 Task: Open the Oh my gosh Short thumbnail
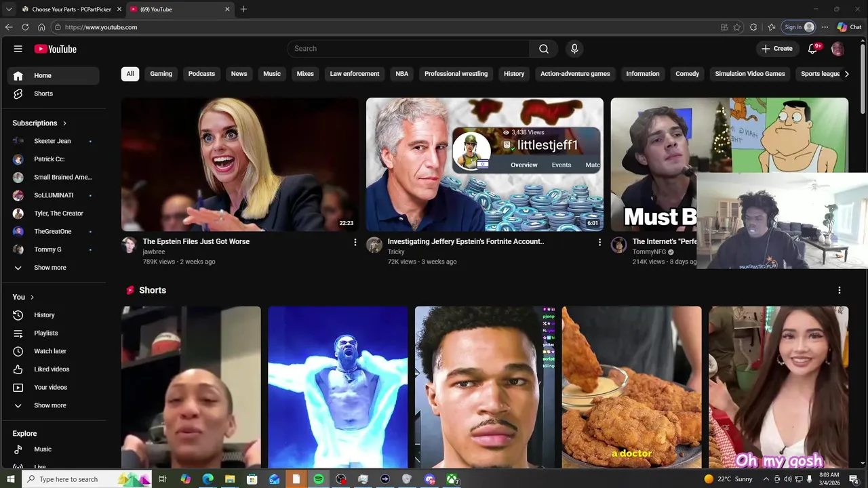(778, 387)
